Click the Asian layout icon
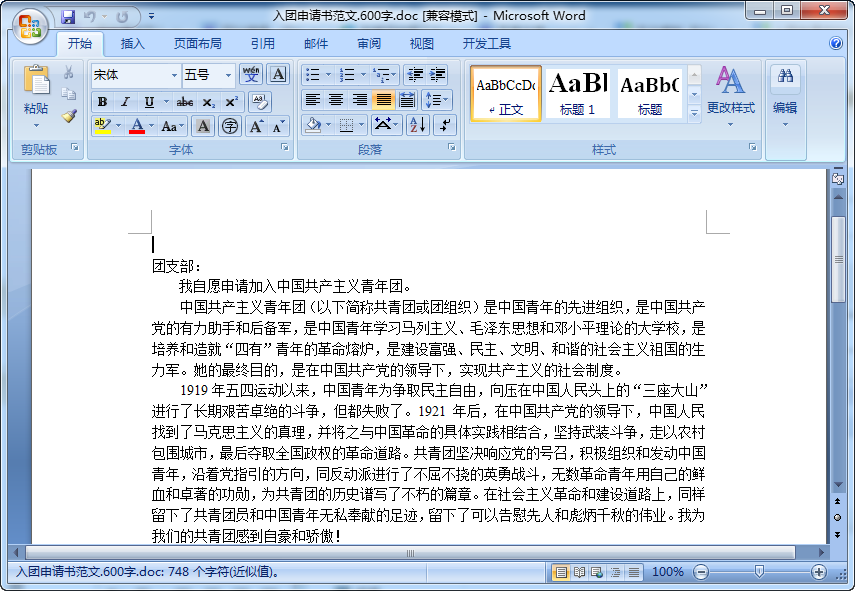 pyautogui.click(x=387, y=125)
